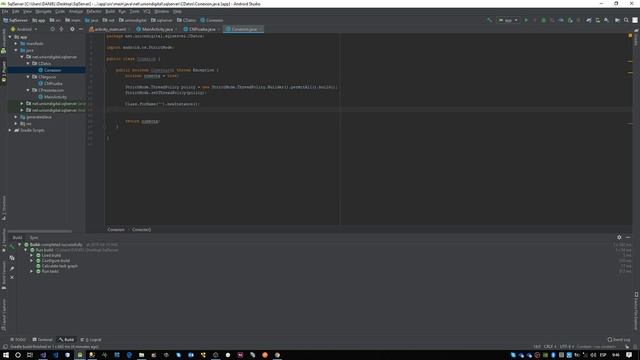
Task: Collapse the CPresentacion package
Action: click(x=28, y=90)
